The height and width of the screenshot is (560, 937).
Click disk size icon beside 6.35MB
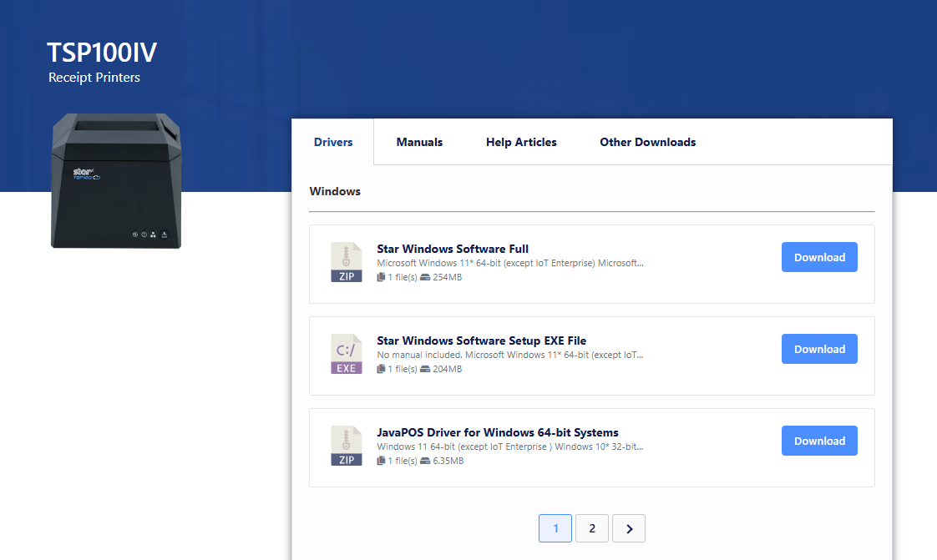[x=425, y=461]
